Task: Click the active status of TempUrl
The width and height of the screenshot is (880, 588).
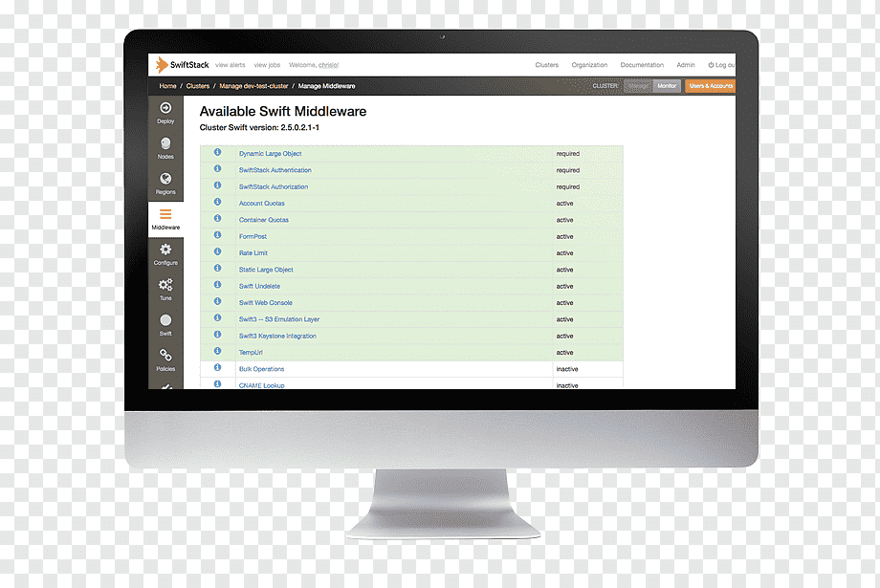Action: click(565, 353)
